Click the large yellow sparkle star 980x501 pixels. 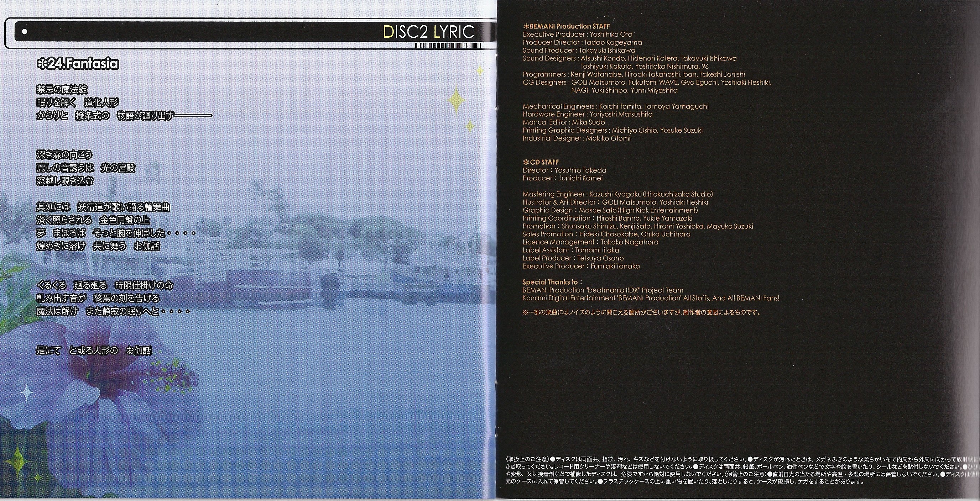(x=456, y=100)
